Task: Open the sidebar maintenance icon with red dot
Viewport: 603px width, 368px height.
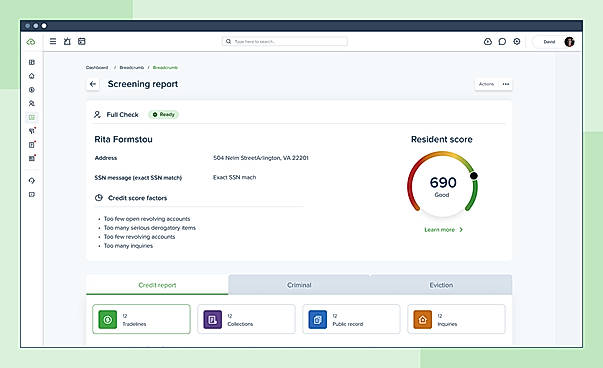Action: pyautogui.click(x=32, y=131)
